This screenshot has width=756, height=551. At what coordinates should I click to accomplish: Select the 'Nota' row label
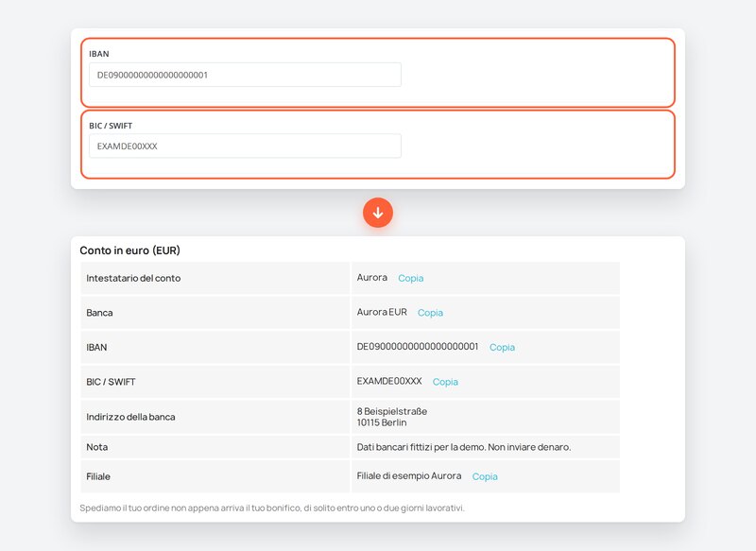pyautogui.click(x=97, y=447)
